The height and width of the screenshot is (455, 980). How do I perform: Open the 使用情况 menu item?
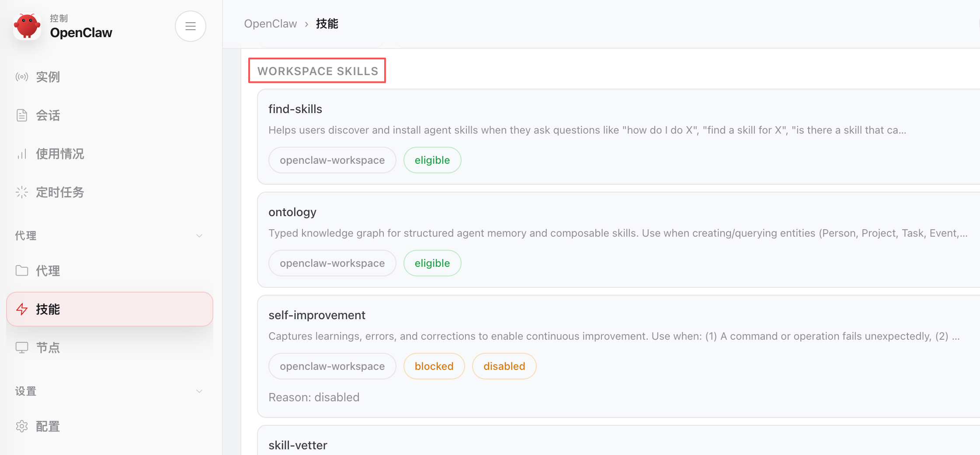(60, 154)
